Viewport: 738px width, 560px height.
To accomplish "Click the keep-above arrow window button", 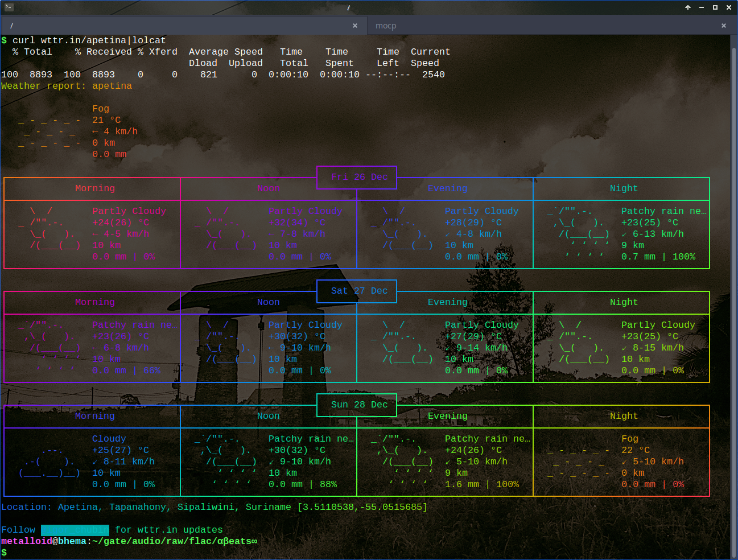I will coord(687,7).
